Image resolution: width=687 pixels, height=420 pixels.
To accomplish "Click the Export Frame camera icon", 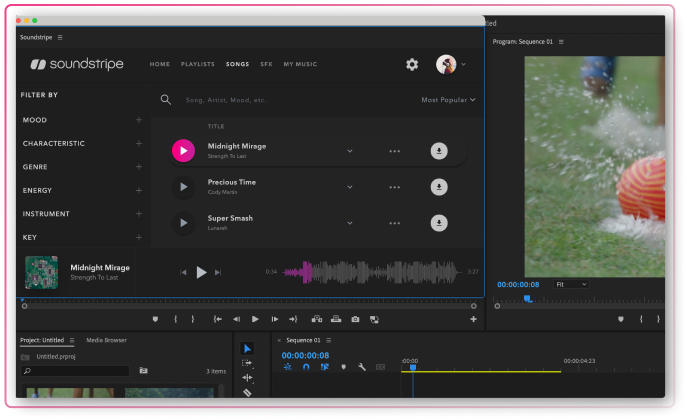I will tap(355, 319).
